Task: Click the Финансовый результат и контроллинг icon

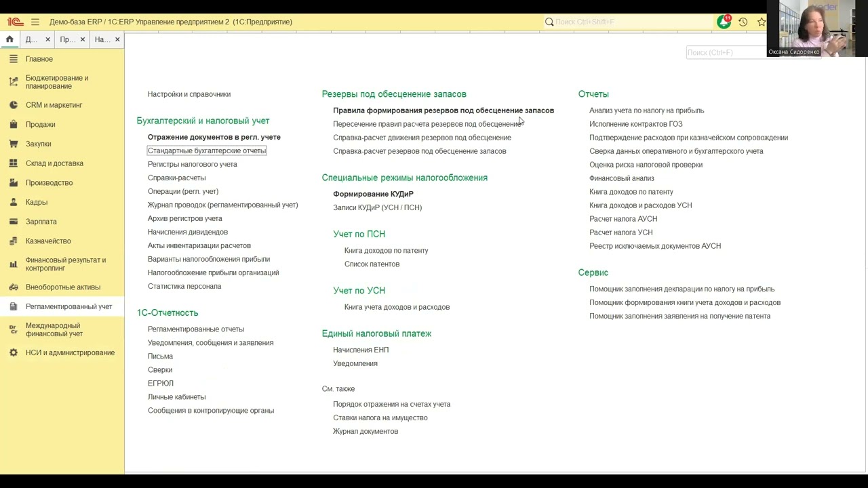Action: pyautogui.click(x=13, y=264)
